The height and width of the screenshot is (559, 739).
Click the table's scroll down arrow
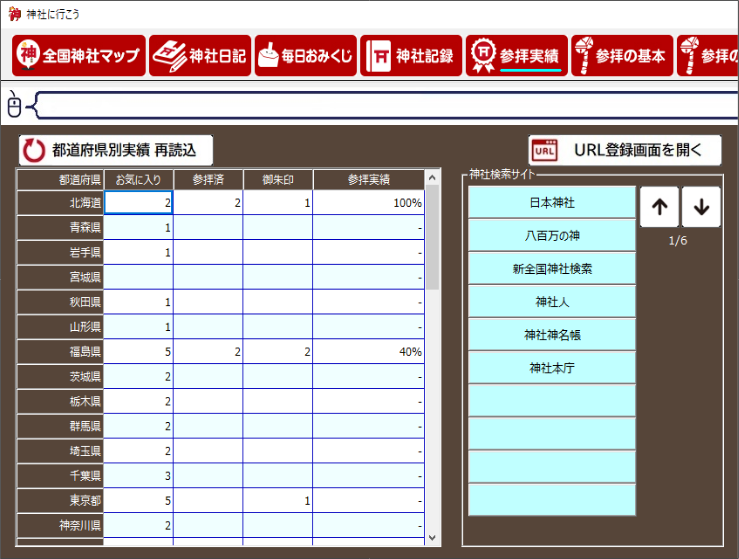click(432, 538)
